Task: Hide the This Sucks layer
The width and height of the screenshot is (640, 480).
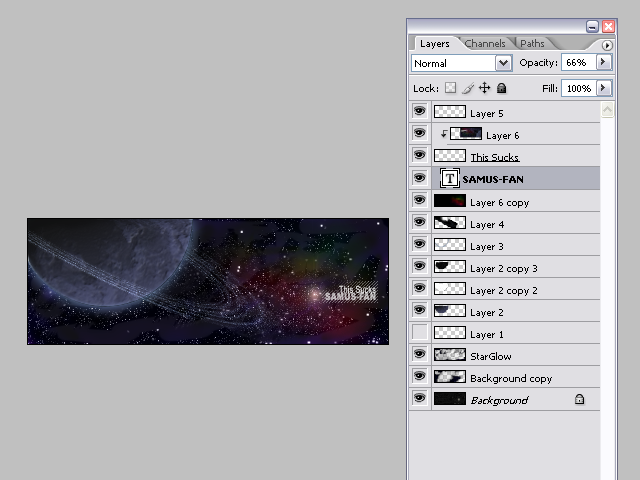Action: [x=420, y=155]
